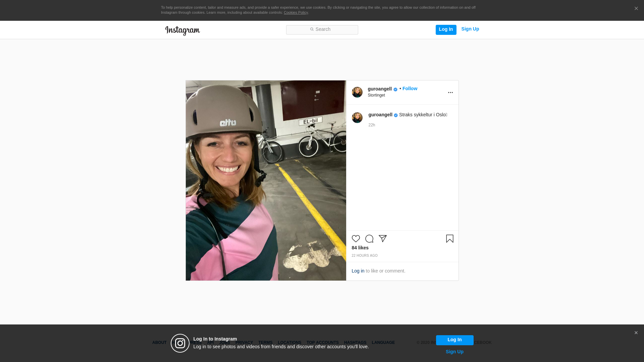
Task: Click Instagram camera icon in bottom banner
Action: [x=180, y=343]
